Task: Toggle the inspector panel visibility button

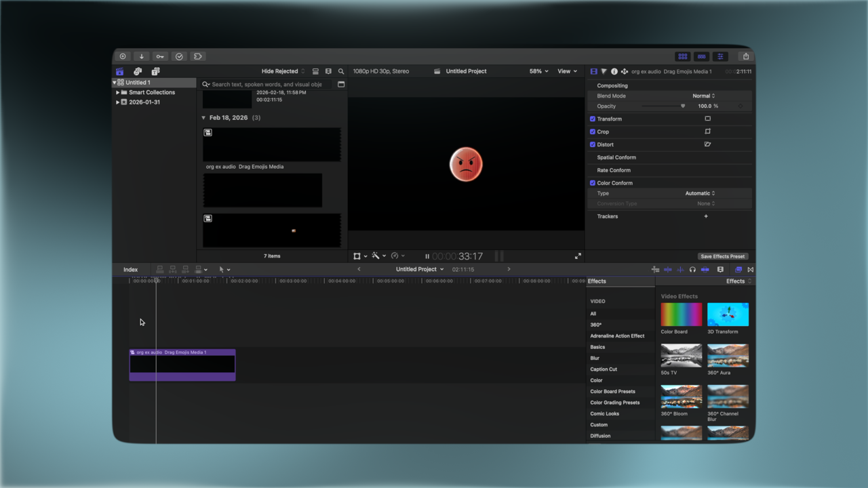Action: (721, 56)
